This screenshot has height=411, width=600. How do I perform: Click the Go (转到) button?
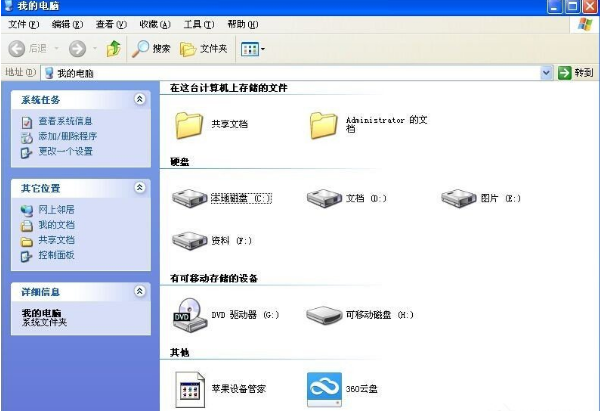pos(576,73)
